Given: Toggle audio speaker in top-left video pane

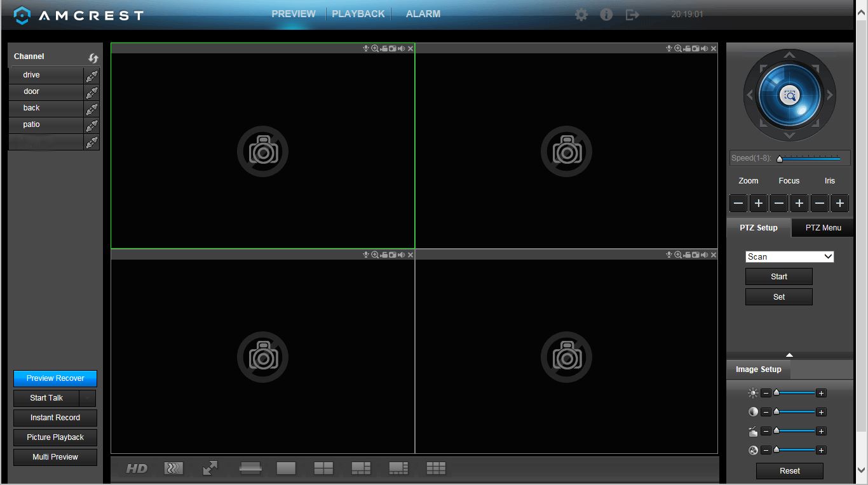Looking at the screenshot, I should [x=402, y=48].
